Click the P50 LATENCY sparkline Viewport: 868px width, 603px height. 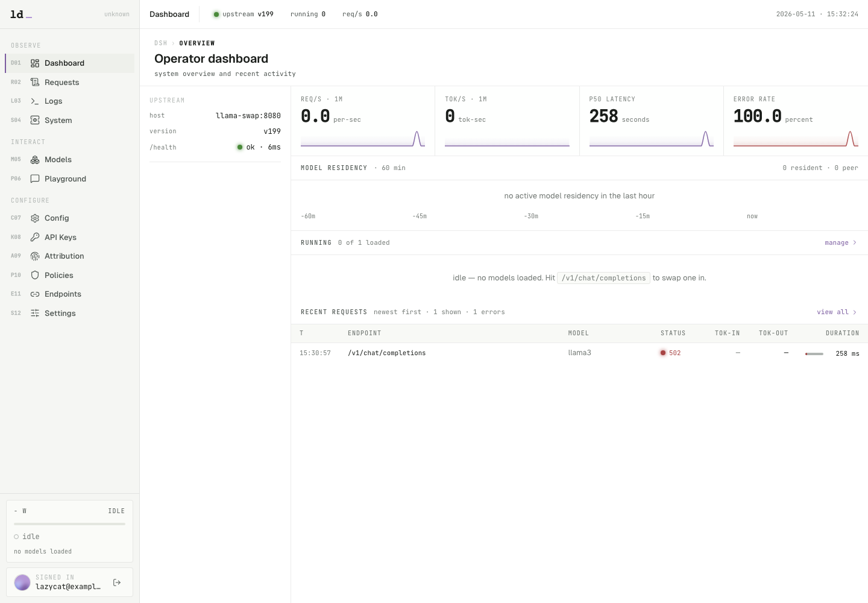(652, 139)
